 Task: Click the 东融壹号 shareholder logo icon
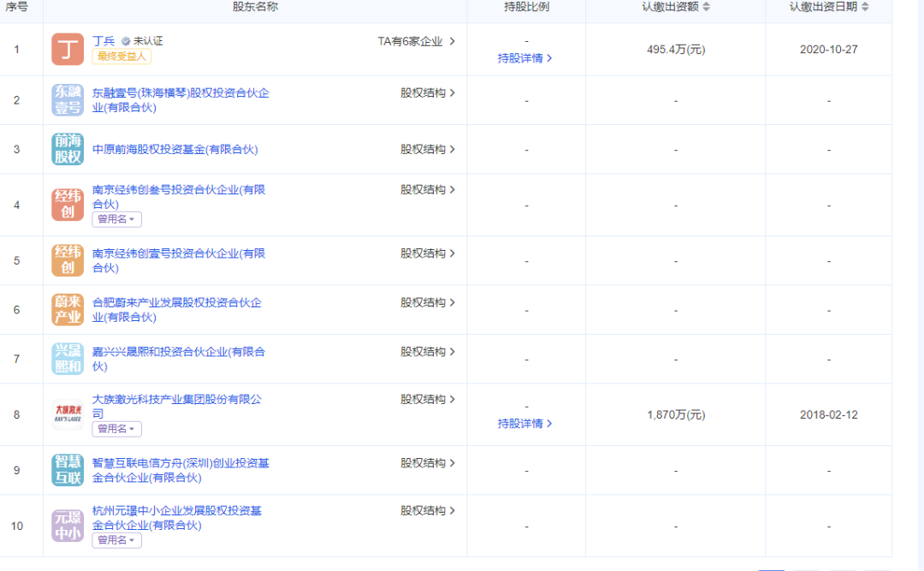[x=68, y=100]
